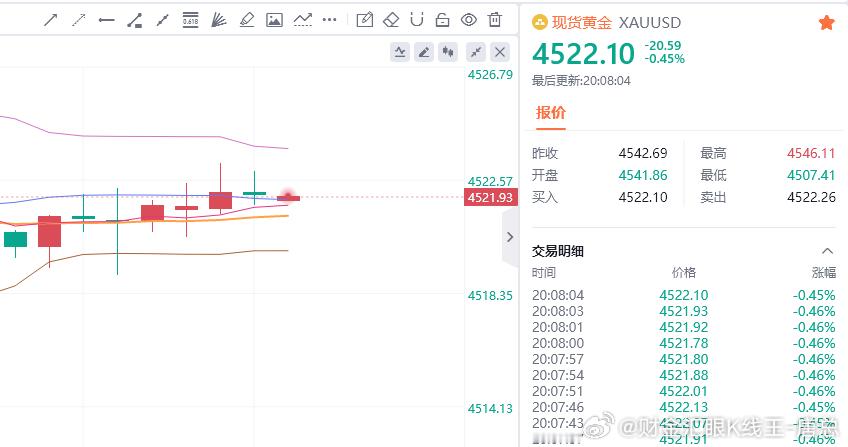Open the indicator settings icon
This screenshot has height=447, width=848.
coord(400,52)
